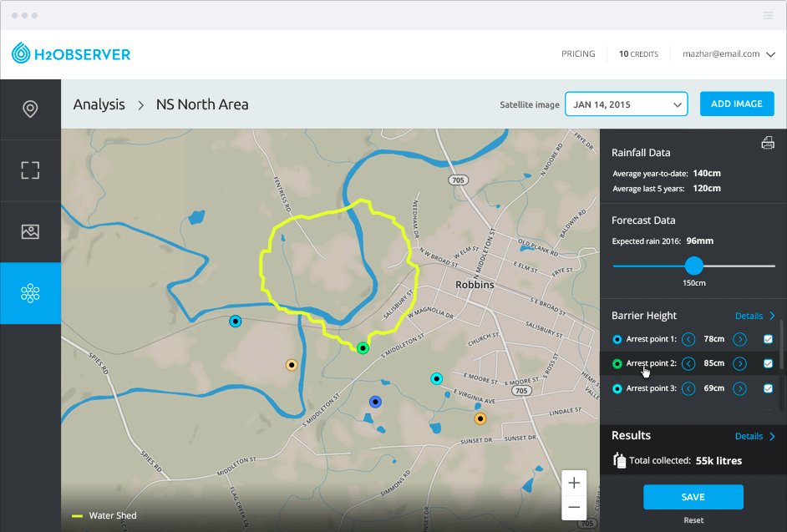
Task: Click the Add Image button
Action: [x=736, y=104]
